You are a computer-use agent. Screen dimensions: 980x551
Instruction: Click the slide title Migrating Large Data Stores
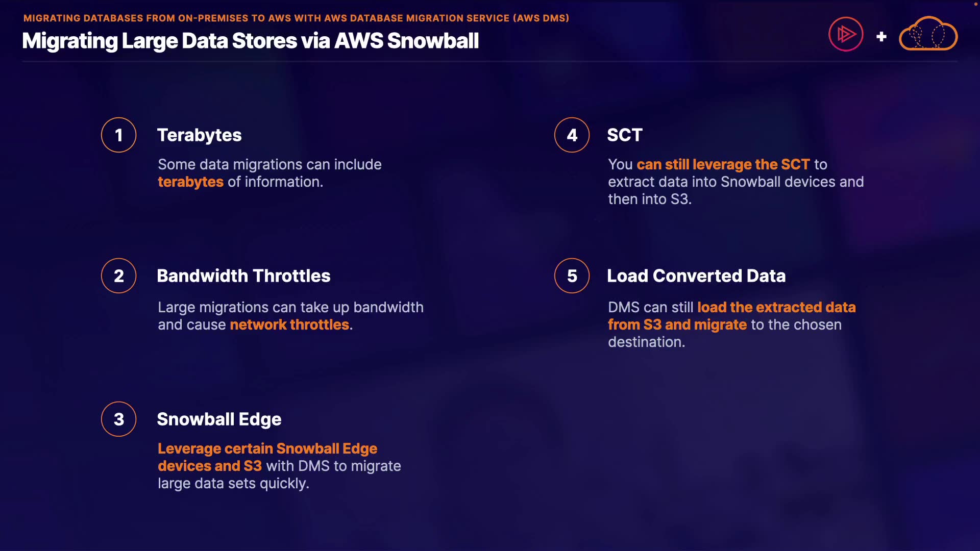point(250,41)
